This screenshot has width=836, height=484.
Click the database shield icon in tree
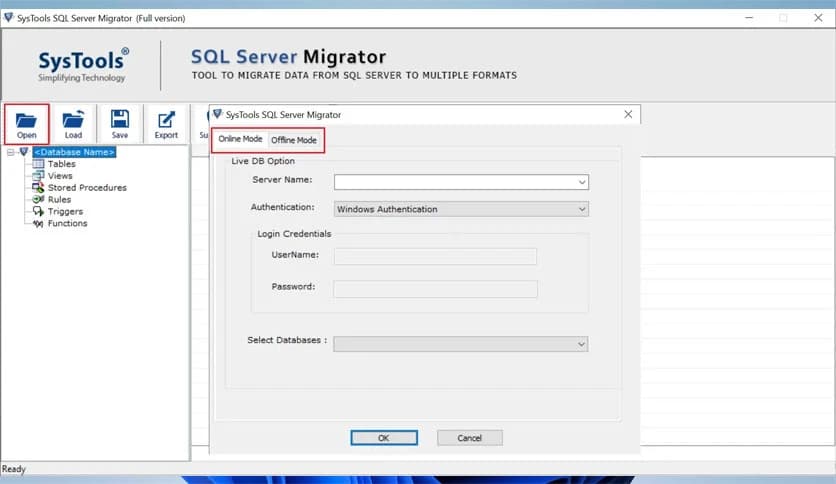pos(23,152)
